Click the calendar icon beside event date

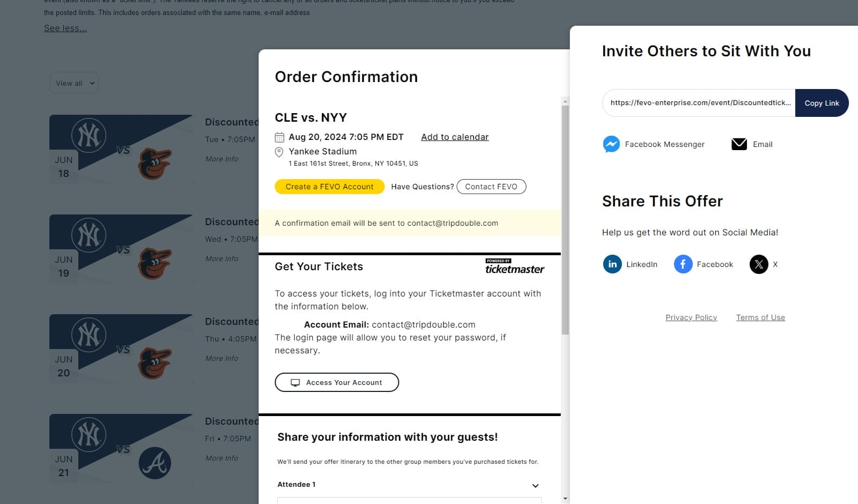point(280,137)
